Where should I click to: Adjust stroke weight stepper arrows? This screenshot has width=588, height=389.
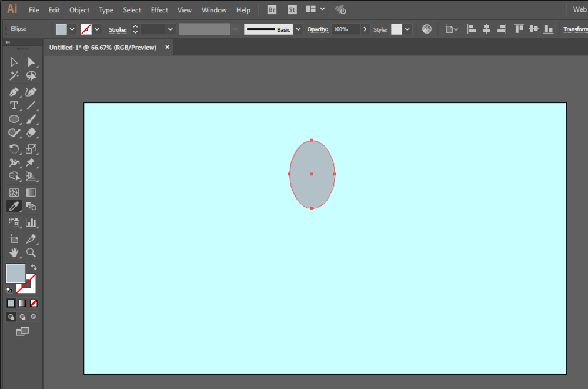135,29
